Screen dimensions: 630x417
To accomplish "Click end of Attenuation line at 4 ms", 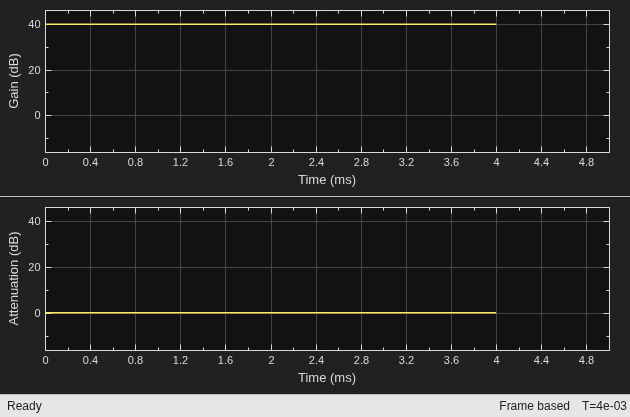I will 496,313.
